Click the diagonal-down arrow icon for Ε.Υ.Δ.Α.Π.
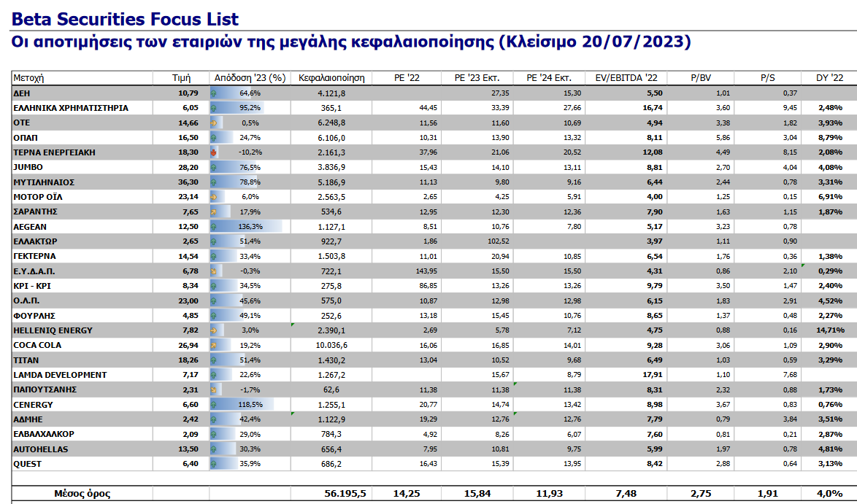The width and height of the screenshot is (857, 504). [214, 271]
